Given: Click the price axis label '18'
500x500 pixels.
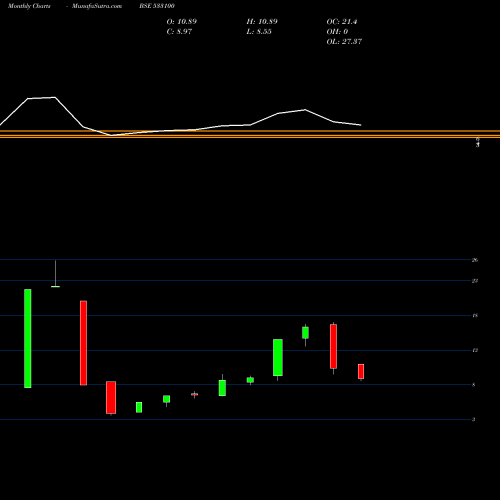Looking at the screenshot, I should click(x=475, y=315).
